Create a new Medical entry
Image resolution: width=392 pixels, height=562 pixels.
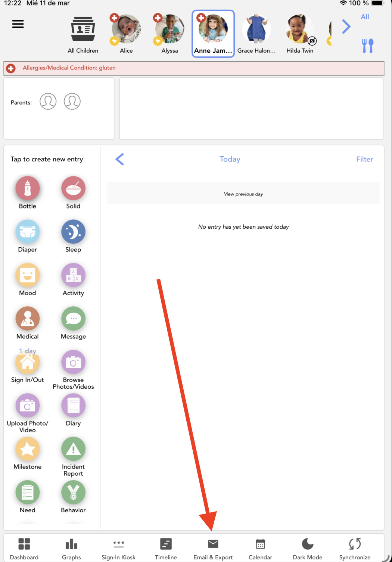pyautogui.click(x=28, y=319)
